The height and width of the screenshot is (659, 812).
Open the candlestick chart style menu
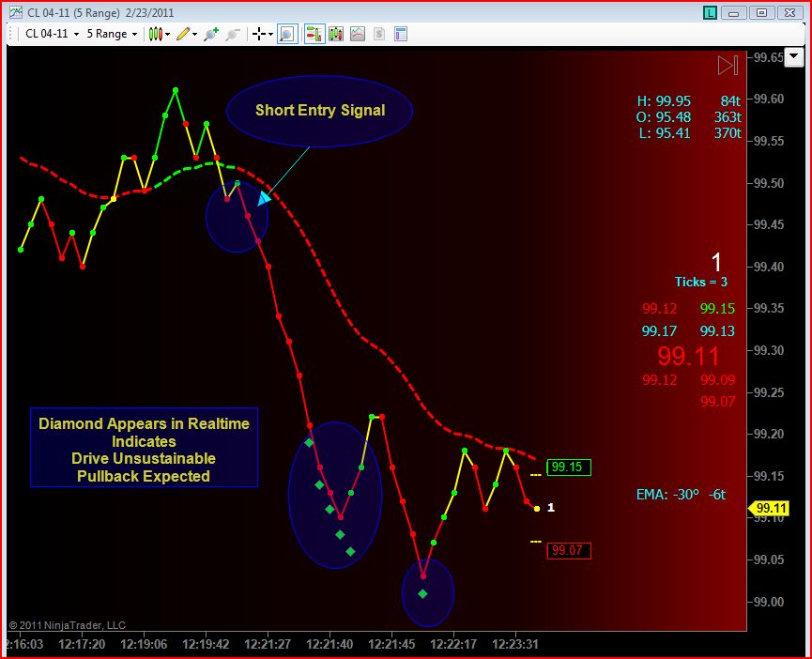pos(159,34)
